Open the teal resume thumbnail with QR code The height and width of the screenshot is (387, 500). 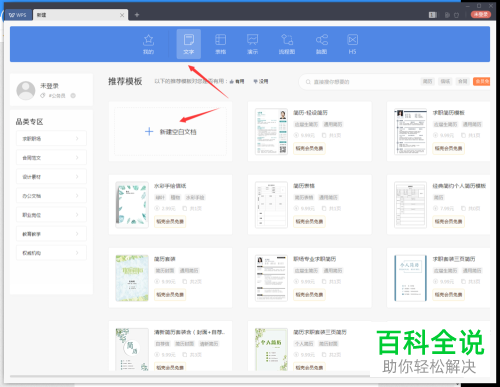tap(271, 131)
